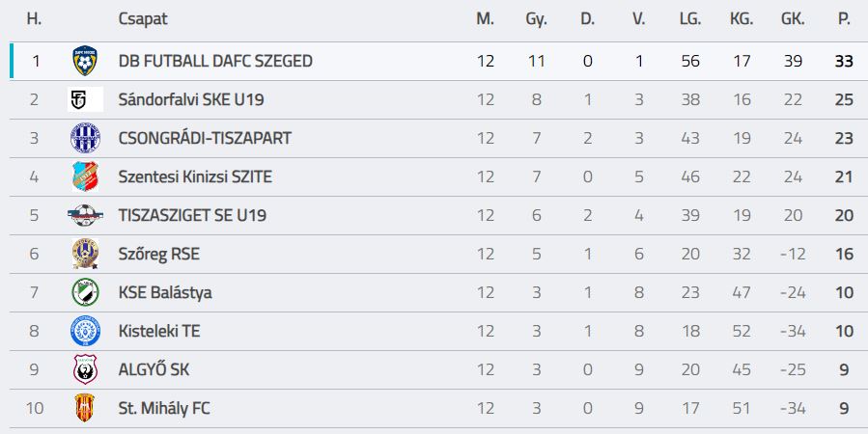The width and height of the screenshot is (868, 434).
Task: Click the Kisteleki TE blue round logo
Action: pyautogui.click(x=85, y=331)
